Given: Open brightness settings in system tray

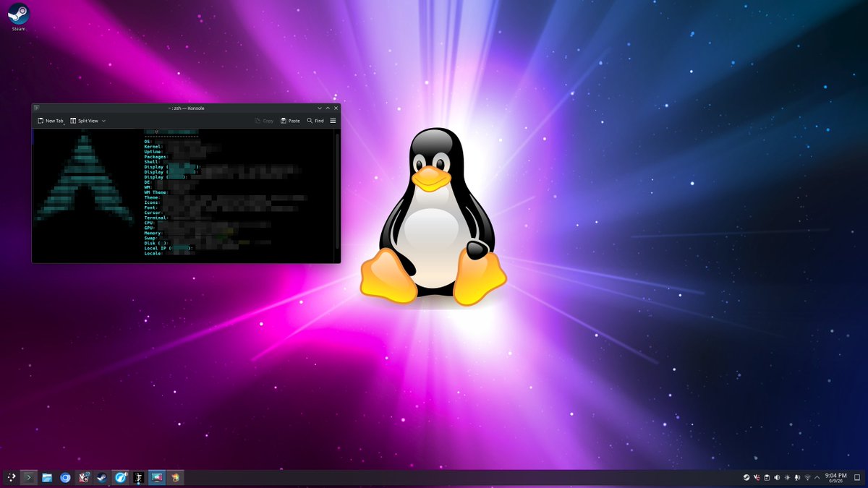Looking at the screenshot, I should (x=787, y=478).
